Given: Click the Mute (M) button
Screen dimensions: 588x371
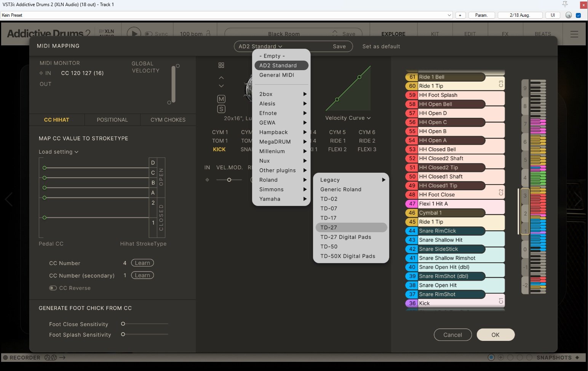Looking at the screenshot, I should pos(221,99).
